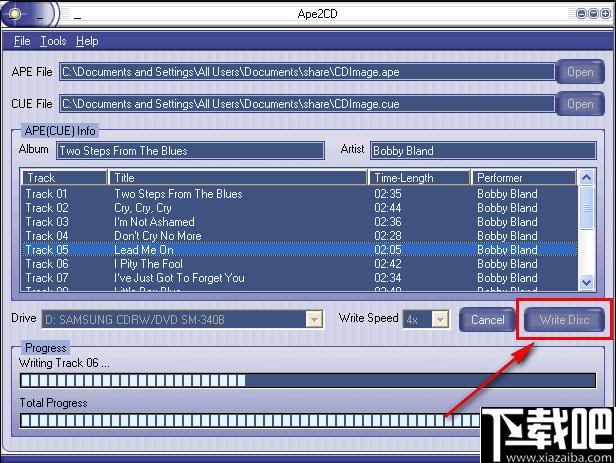Click the track list scrollbar thumb
The width and height of the screenshot is (616, 463).
click(586, 208)
